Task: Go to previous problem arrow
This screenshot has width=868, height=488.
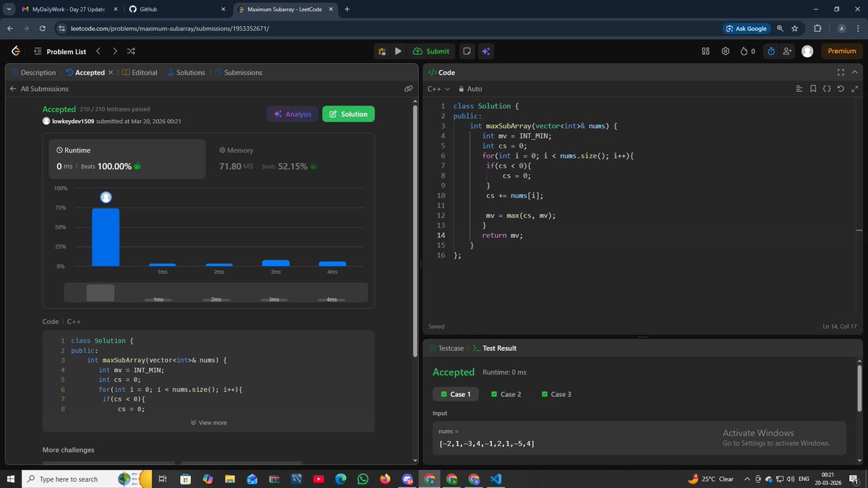Action: tap(98, 51)
